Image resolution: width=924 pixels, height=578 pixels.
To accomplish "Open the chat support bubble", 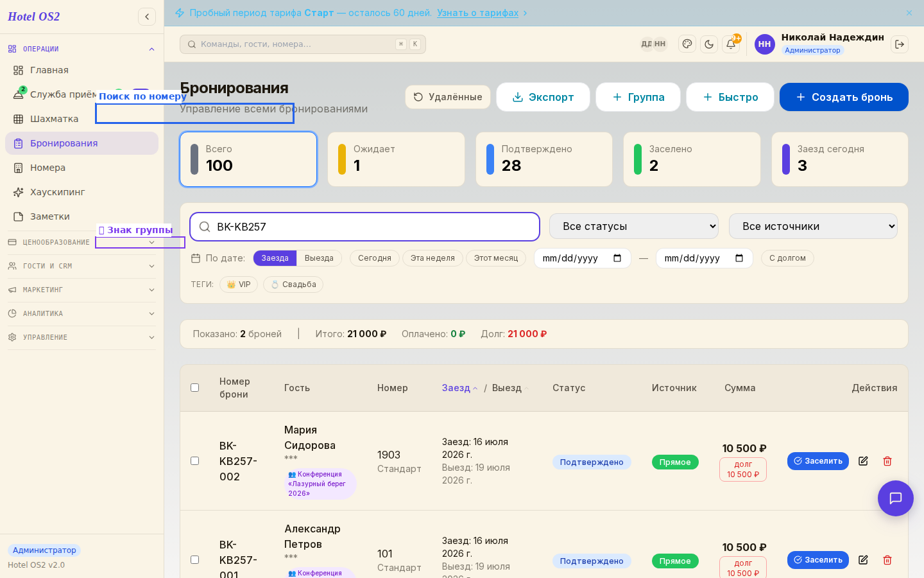I will coord(896,498).
